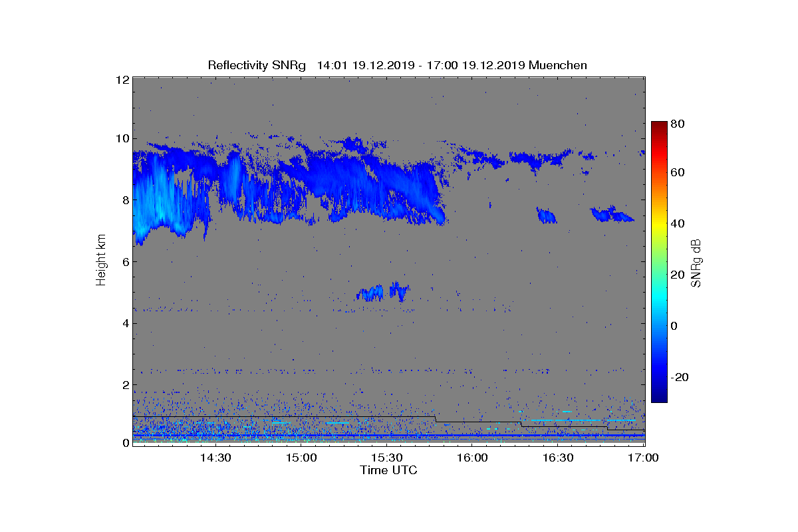Click the 4 km height tick label
798x532 pixels.
click(x=125, y=324)
